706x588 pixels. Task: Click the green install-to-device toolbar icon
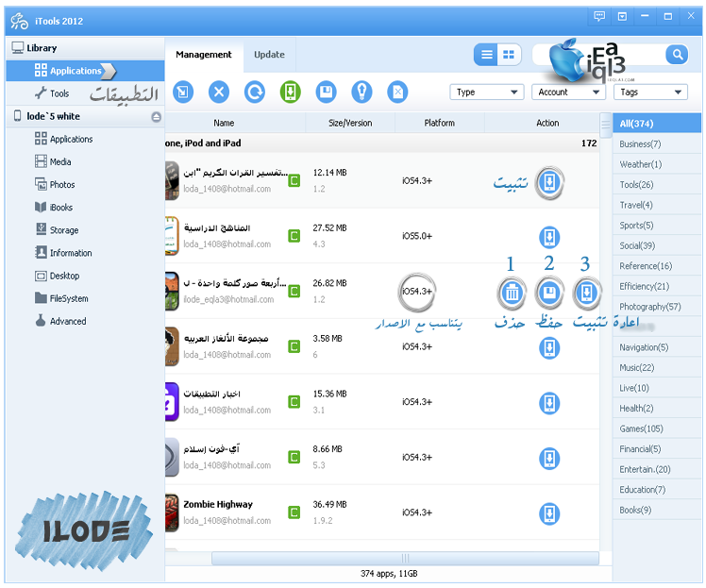click(x=291, y=92)
